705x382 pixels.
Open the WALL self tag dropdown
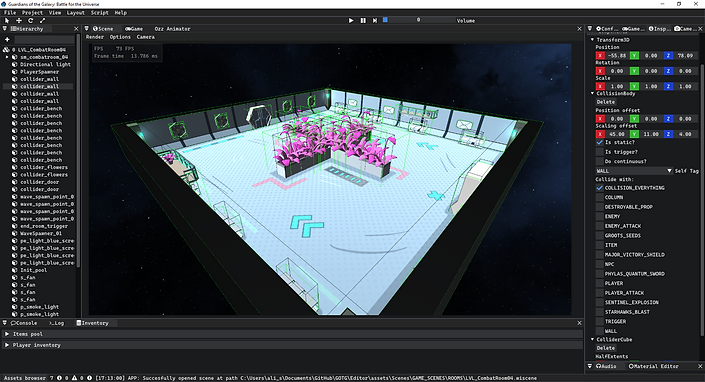pos(634,171)
